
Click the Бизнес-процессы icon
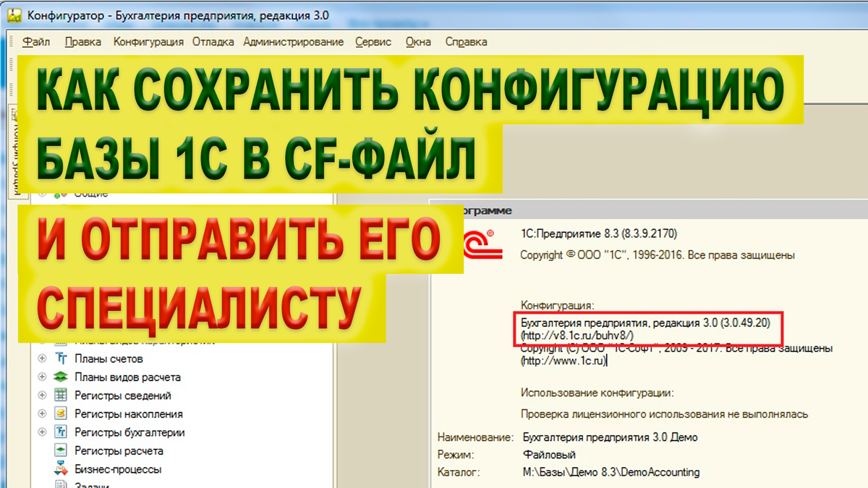point(61,469)
